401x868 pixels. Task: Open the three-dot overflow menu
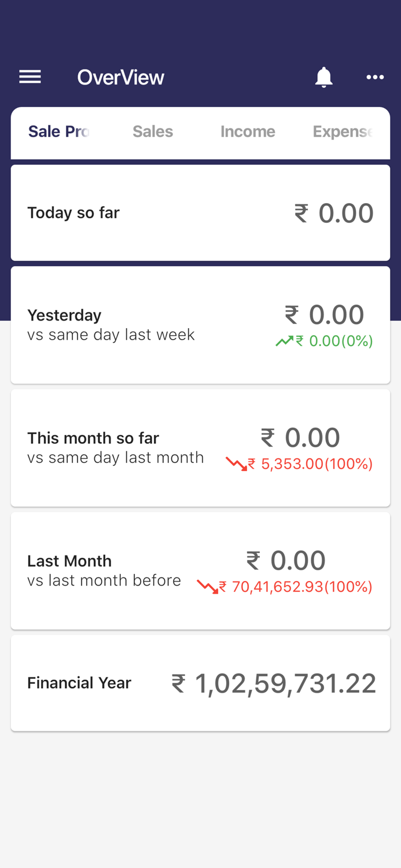375,77
